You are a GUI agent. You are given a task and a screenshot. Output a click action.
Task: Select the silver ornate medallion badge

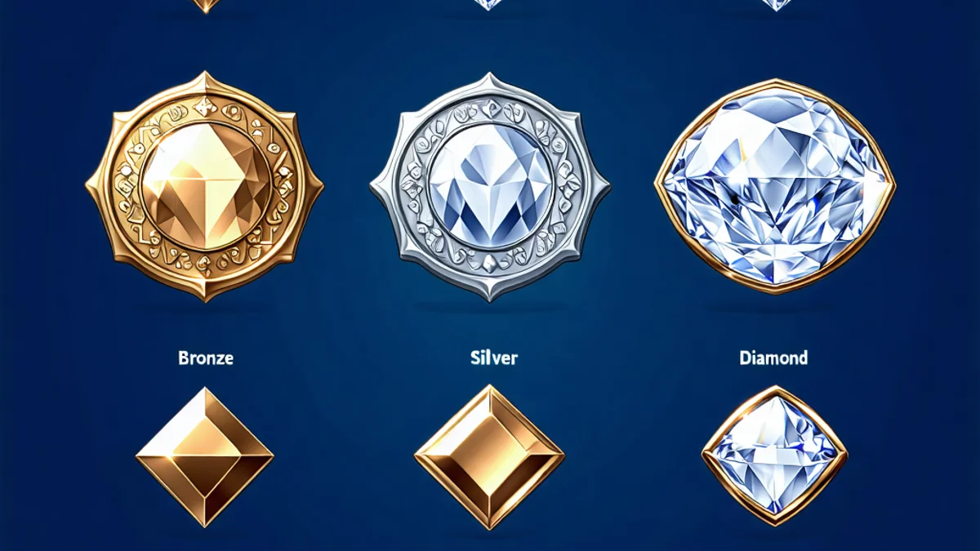490,186
